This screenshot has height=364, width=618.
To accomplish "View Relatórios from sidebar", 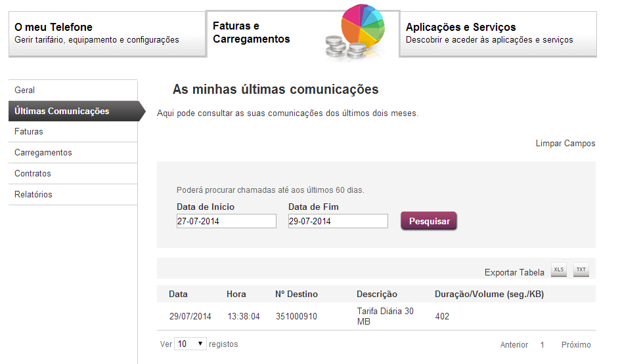I will click(x=33, y=195).
